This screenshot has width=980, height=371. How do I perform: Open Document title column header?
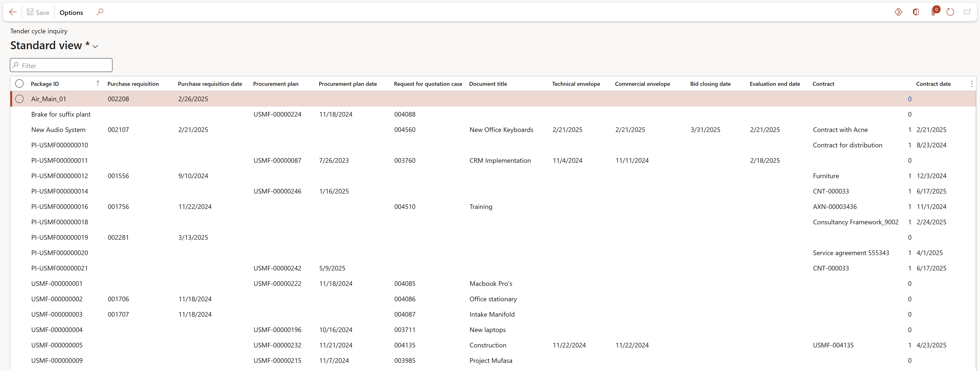(x=488, y=84)
